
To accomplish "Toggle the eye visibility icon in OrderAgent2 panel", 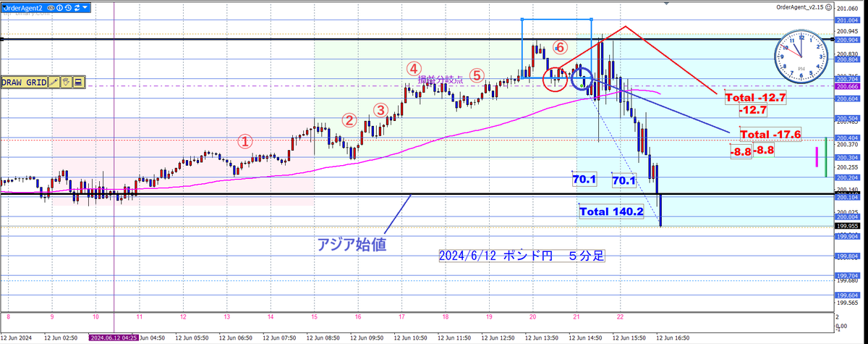I will pos(51,8).
